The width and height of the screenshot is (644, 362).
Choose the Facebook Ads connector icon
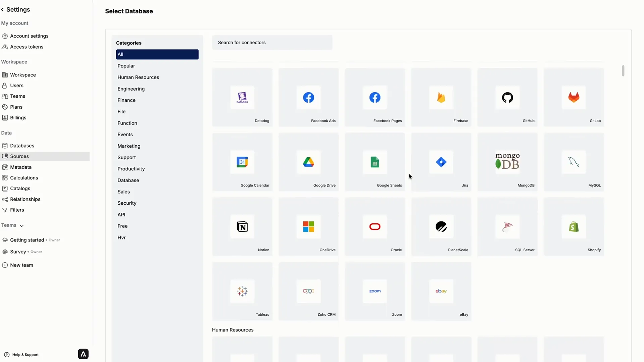click(x=308, y=98)
